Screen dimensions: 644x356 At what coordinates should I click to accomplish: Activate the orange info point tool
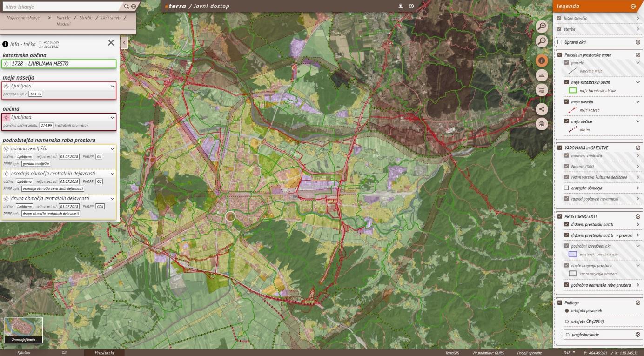[x=542, y=60]
